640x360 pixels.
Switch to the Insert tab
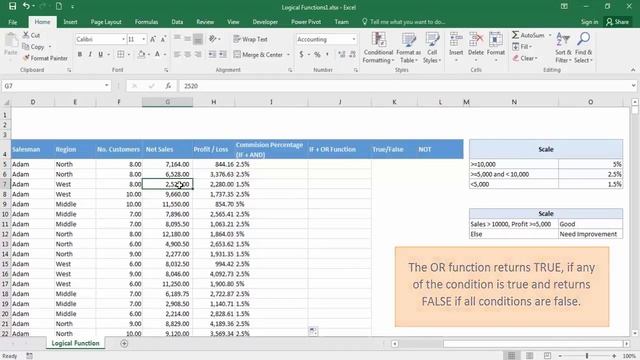70,22
